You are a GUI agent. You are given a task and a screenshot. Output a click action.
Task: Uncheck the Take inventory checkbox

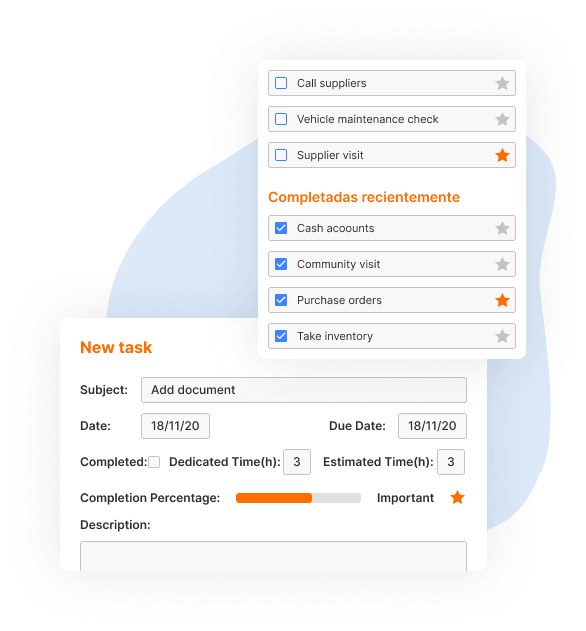click(281, 336)
